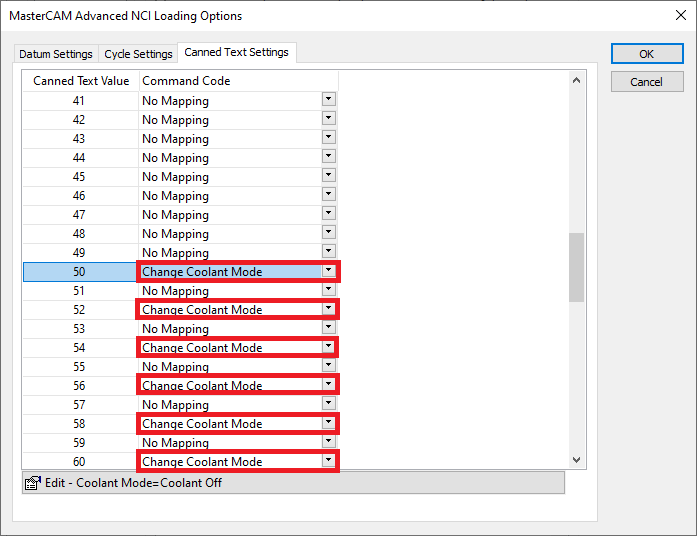Viewport: 697px width, 536px height.
Task: Open the dropdown arrow on row 53
Action: click(x=328, y=327)
